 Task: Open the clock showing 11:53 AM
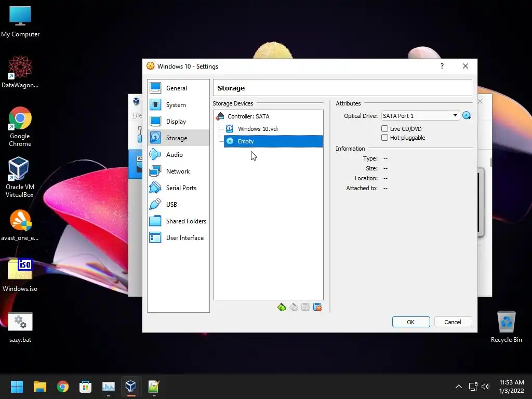(x=512, y=387)
